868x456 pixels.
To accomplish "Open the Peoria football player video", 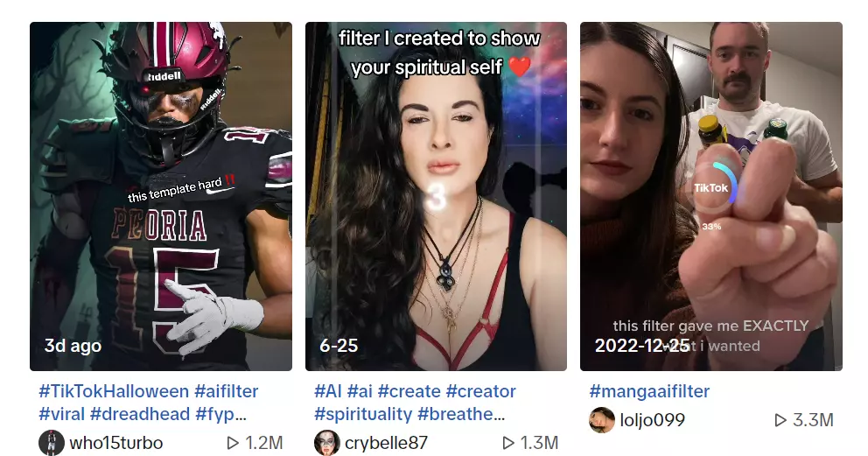I will coord(161,196).
